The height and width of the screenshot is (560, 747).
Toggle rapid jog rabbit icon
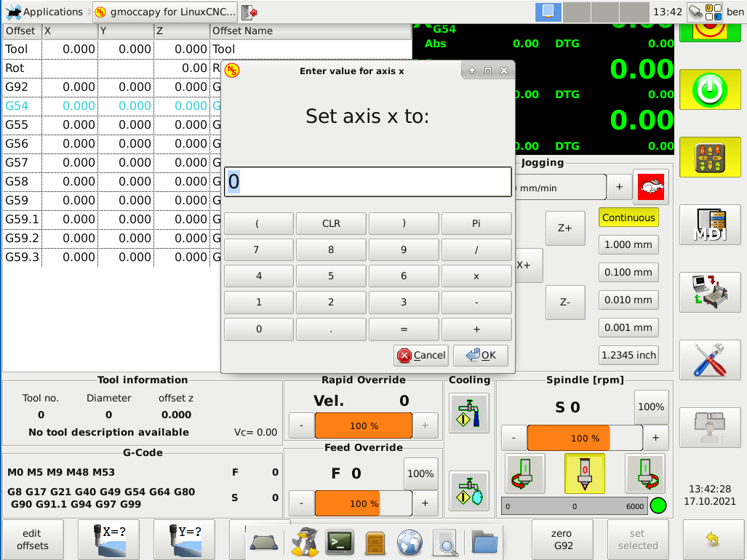(651, 187)
